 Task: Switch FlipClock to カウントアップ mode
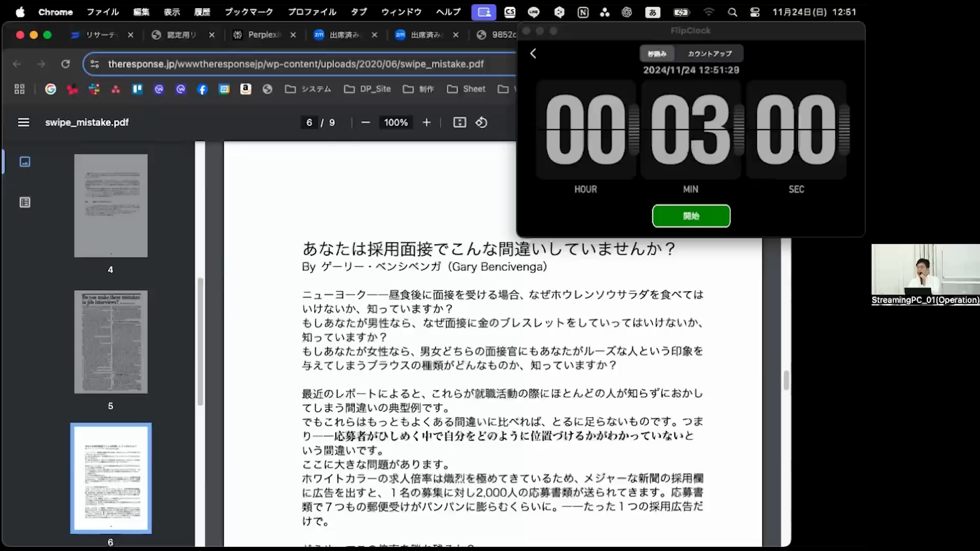(709, 54)
